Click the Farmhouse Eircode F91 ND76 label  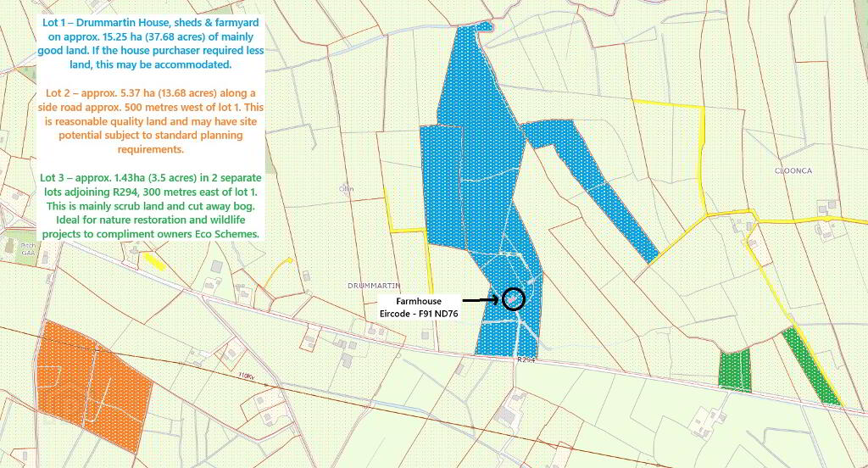(x=418, y=307)
